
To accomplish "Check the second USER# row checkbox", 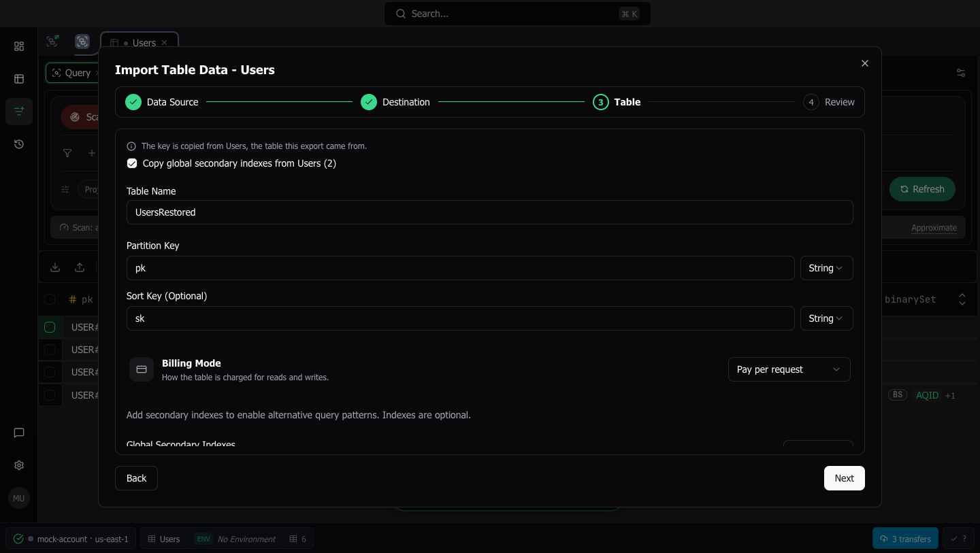I will (x=50, y=350).
